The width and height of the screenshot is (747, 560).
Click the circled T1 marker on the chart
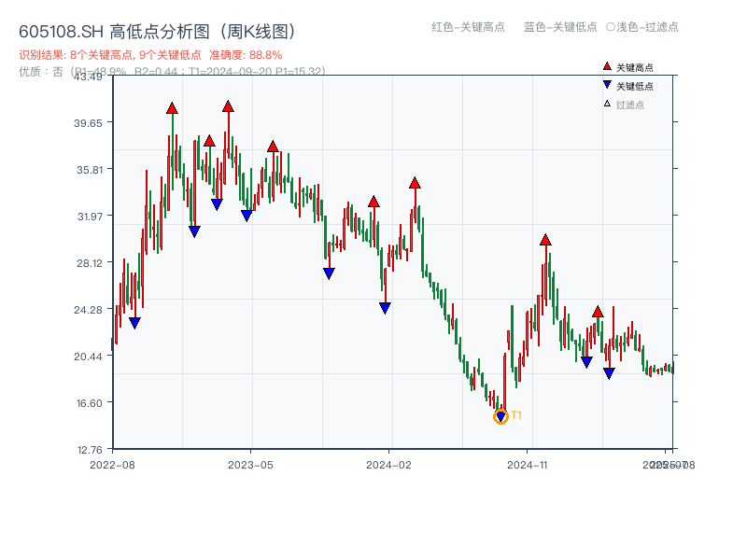pyautogui.click(x=500, y=416)
